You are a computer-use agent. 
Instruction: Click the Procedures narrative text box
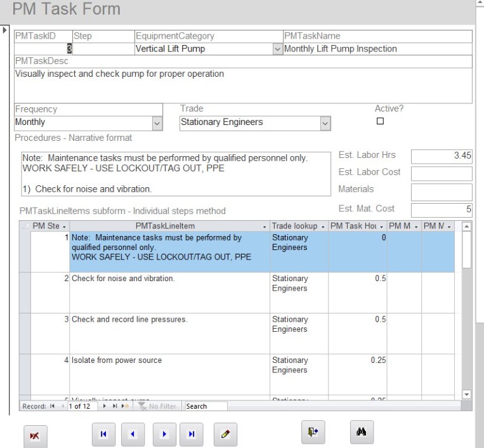[176, 174]
